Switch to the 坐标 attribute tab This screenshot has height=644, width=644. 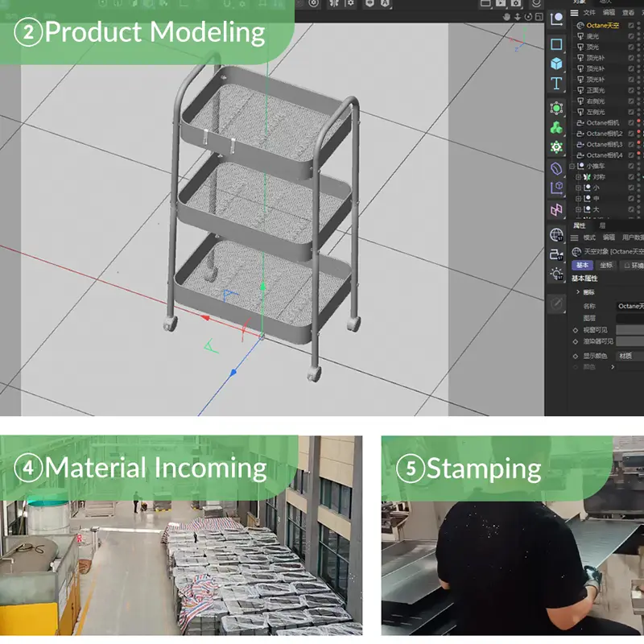[x=606, y=265]
